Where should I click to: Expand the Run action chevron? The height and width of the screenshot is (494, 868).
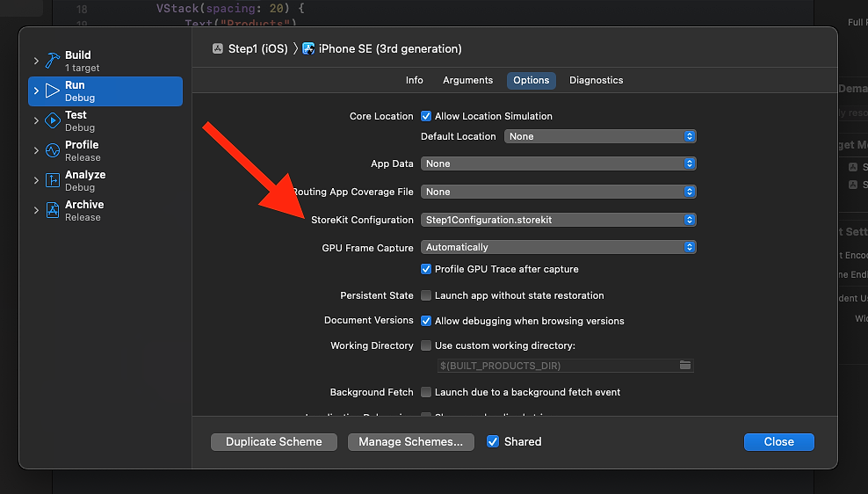37,91
